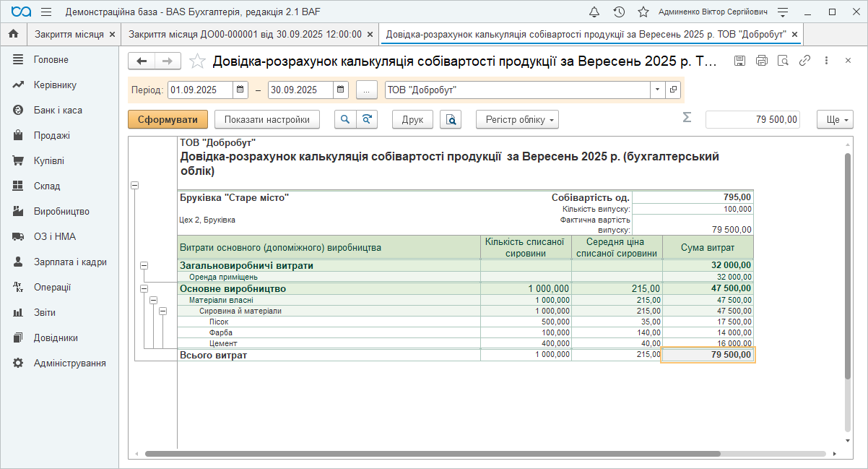Collapse the Загальновиробничі витрати group
868x469 pixels.
(144, 266)
